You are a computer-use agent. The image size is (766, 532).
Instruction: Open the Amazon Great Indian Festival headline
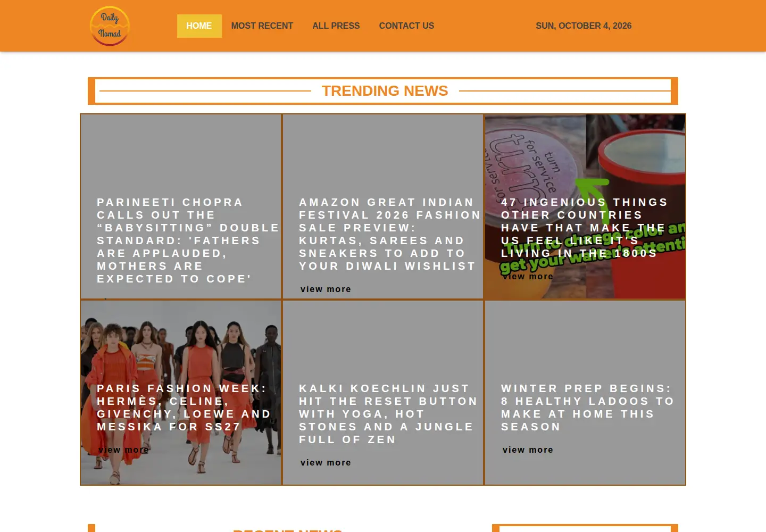[x=389, y=234]
